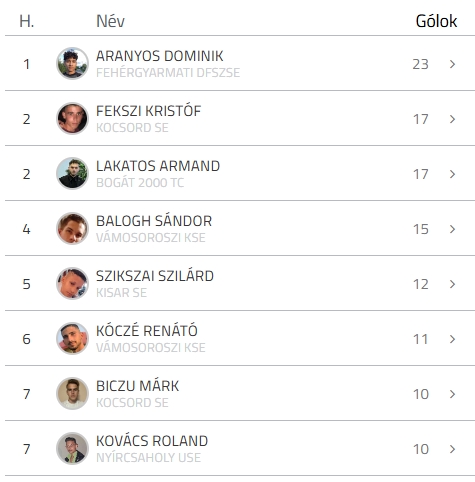Click the Név column header
The height and width of the screenshot is (482, 475).
click(110, 21)
